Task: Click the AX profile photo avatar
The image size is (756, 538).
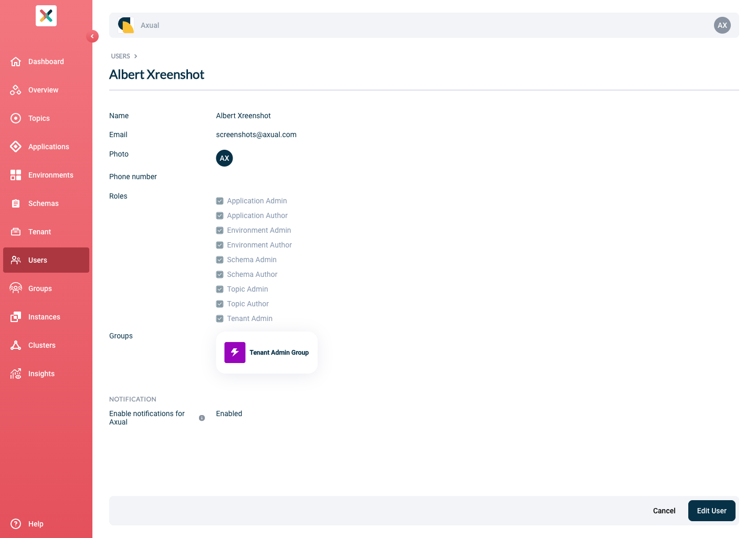Action: pyautogui.click(x=224, y=158)
